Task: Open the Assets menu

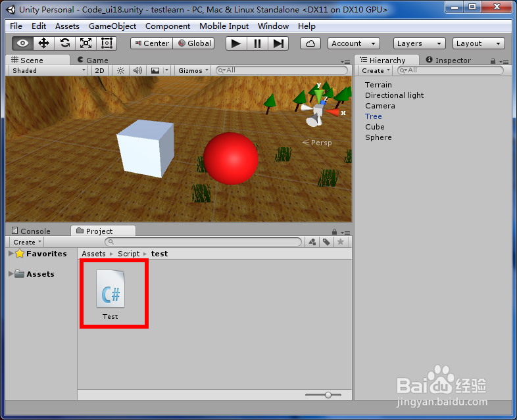Action: pyautogui.click(x=67, y=26)
